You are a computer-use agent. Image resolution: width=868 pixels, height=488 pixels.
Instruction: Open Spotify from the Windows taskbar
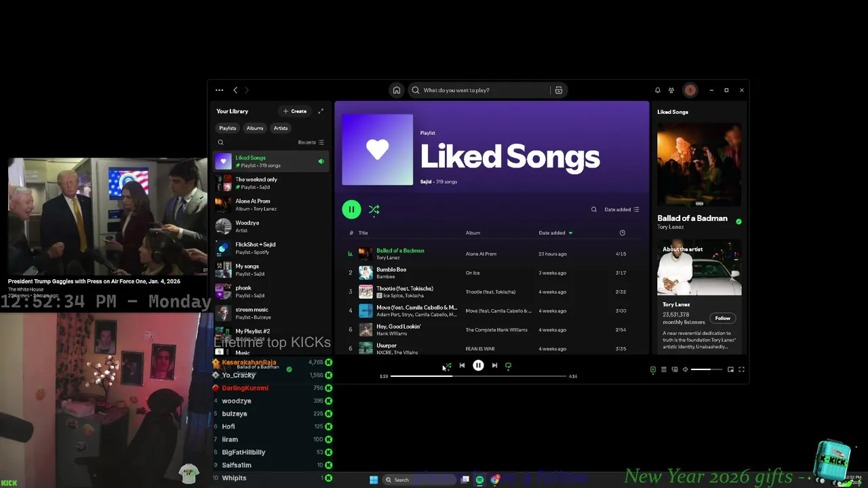click(x=479, y=480)
